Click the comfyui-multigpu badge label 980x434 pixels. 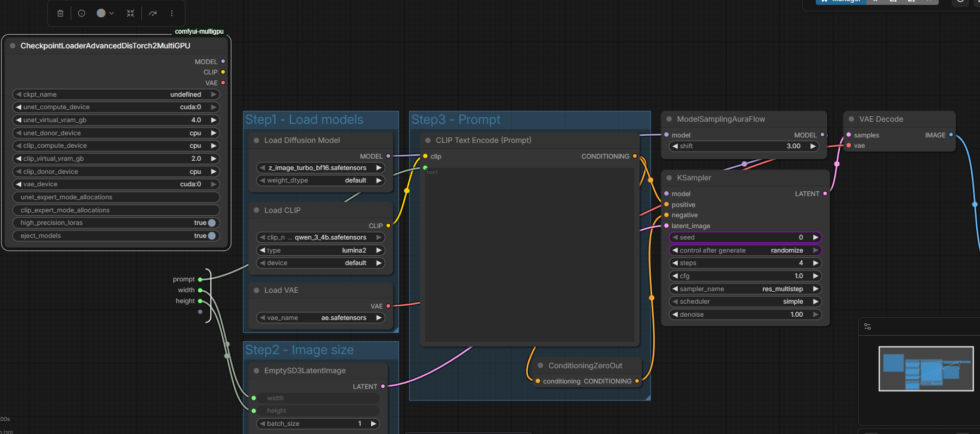pyautogui.click(x=199, y=32)
